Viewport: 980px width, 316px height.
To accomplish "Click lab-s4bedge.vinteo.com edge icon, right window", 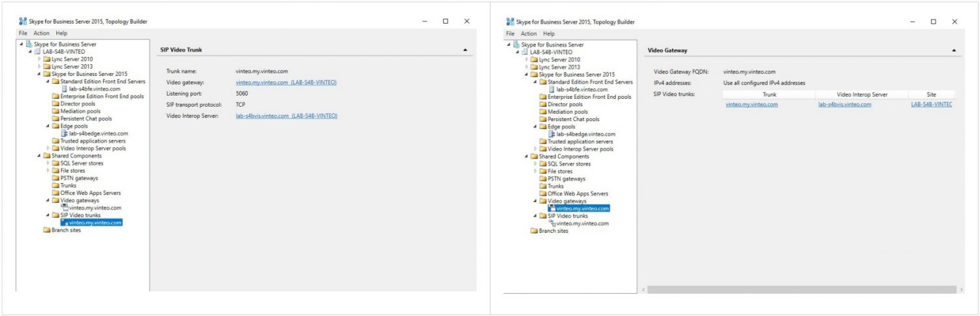I will coord(552,134).
